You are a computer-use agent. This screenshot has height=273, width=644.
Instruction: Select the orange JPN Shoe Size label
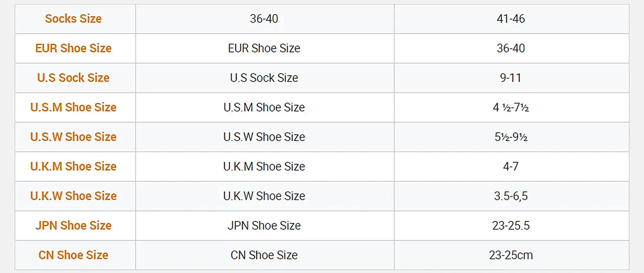coord(73,225)
